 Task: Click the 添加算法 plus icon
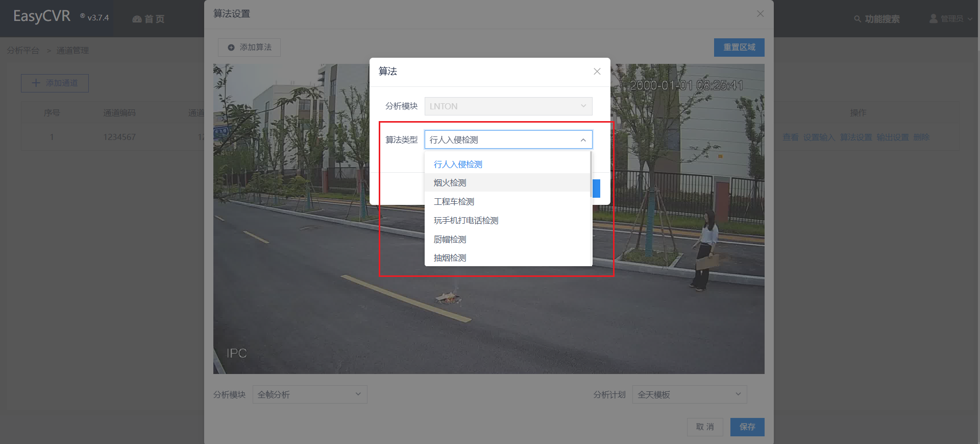pyautogui.click(x=231, y=48)
